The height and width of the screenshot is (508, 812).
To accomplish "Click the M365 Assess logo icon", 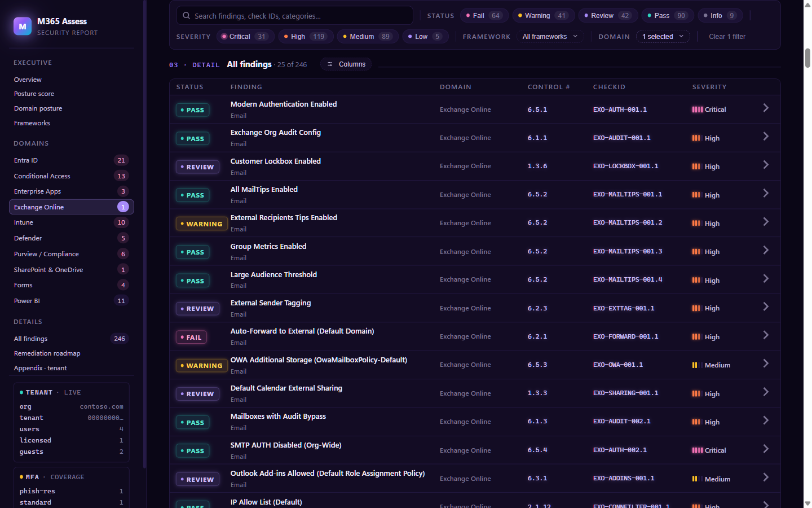I will (23, 26).
